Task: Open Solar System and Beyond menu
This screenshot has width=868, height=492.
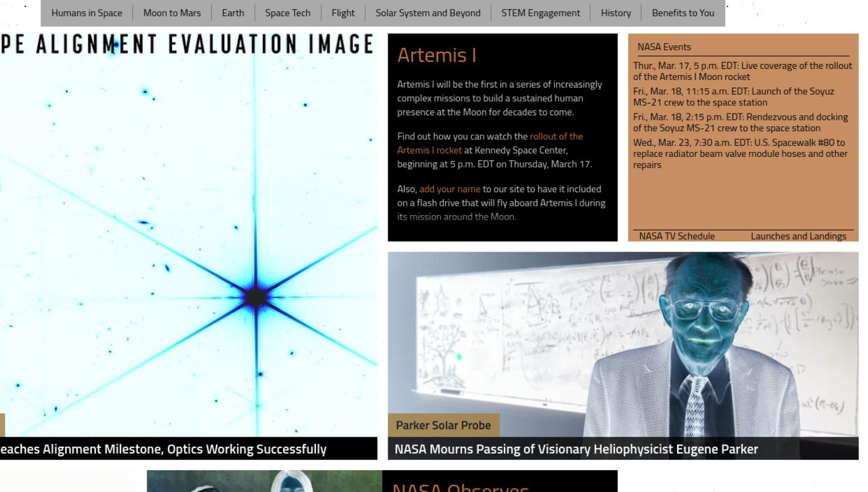Action: (428, 13)
